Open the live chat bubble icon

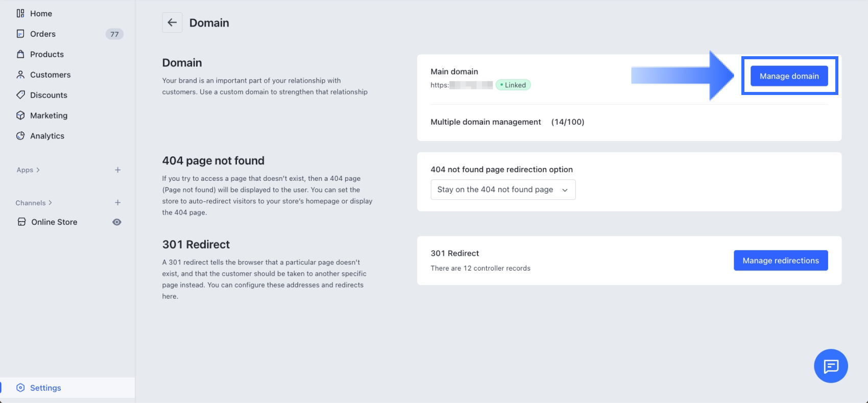pos(831,366)
